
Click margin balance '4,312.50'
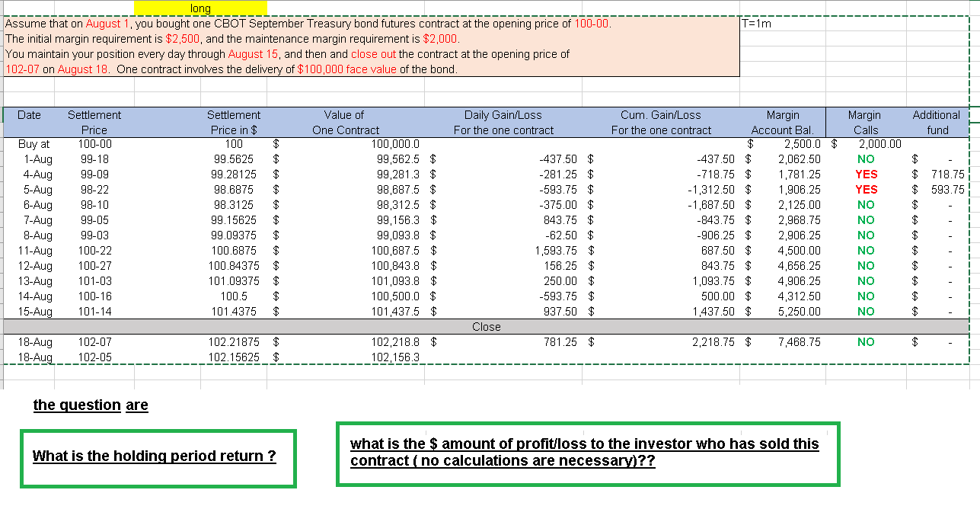click(x=799, y=296)
